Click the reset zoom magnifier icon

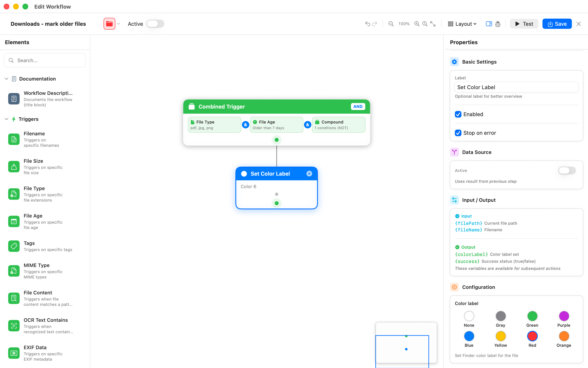pos(425,24)
